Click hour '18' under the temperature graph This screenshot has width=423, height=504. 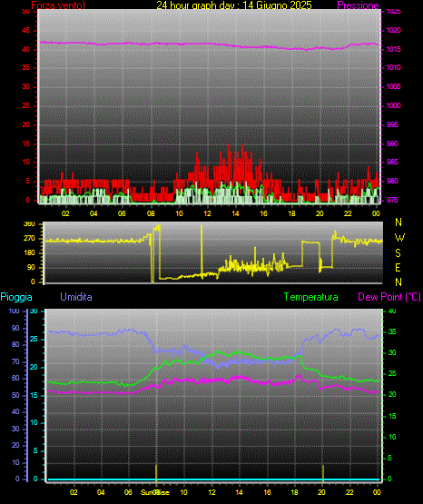pyautogui.click(x=294, y=492)
